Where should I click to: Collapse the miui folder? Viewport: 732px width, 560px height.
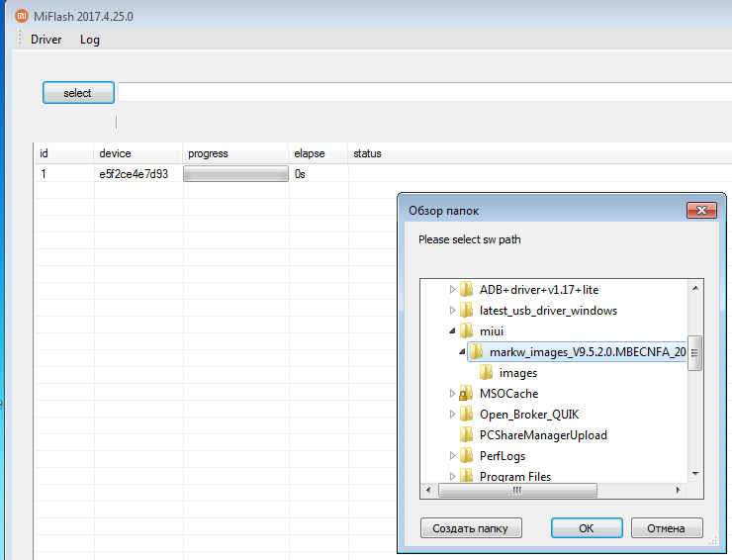452,331
